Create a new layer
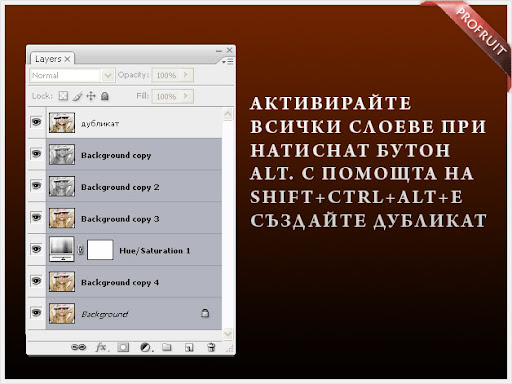 [189, 348]
